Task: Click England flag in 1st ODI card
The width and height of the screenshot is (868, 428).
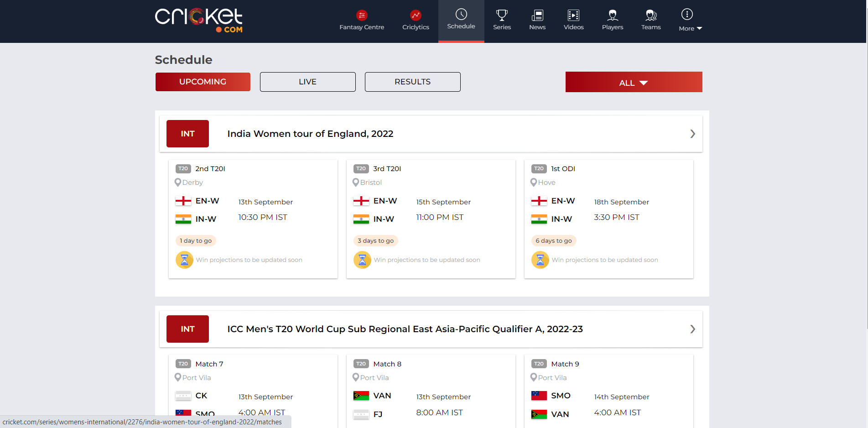Action: tap(539, 201)
